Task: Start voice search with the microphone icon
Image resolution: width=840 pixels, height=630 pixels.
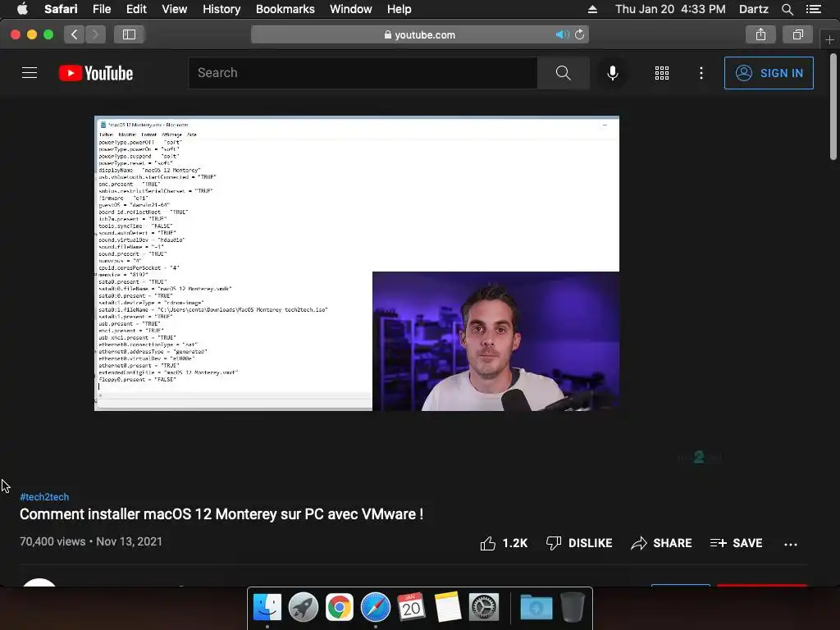Action: click(612, 73)
